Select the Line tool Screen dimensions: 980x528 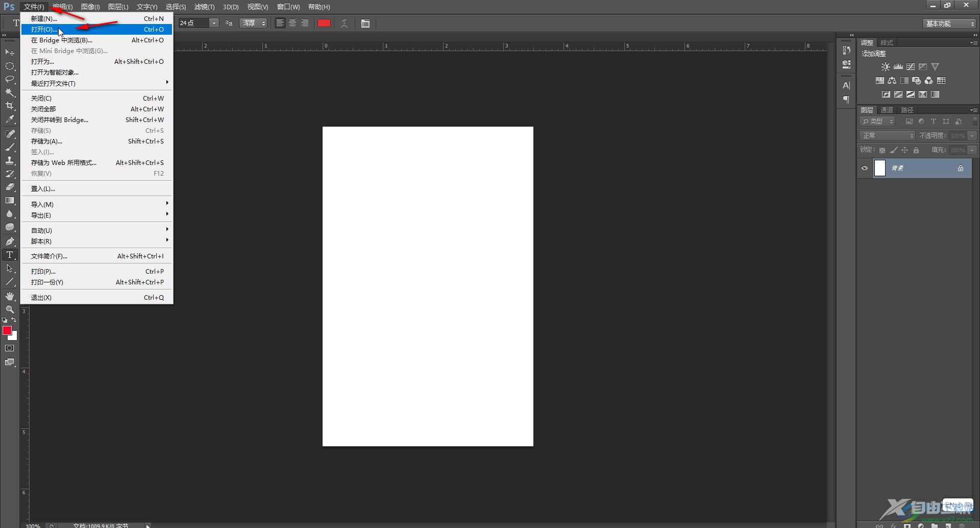tap(10, 281)
